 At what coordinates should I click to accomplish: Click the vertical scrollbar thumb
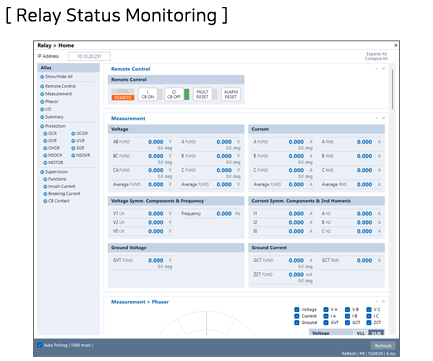393,89
